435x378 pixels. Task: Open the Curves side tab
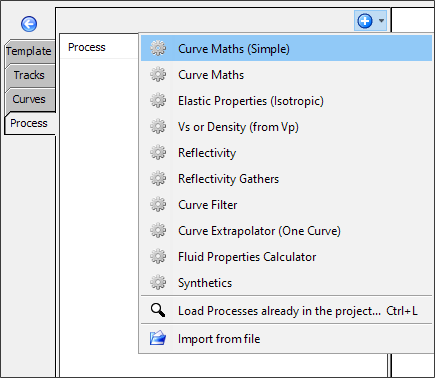point(29,100)
